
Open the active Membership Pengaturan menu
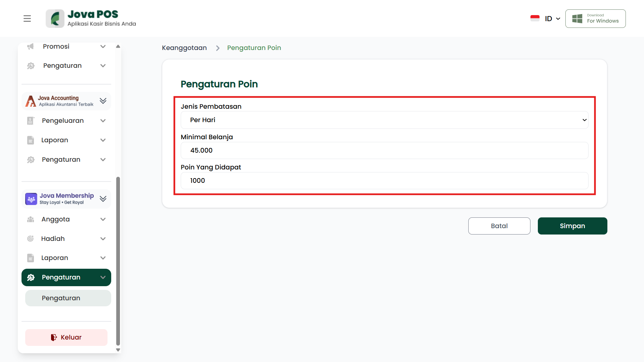(66, 277)
